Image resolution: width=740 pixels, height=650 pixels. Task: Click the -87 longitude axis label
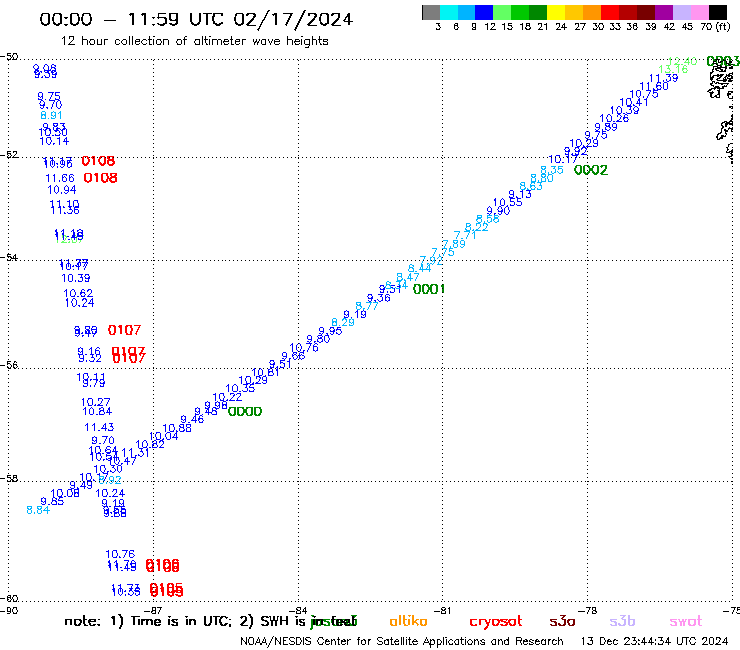tap(154, 611)
